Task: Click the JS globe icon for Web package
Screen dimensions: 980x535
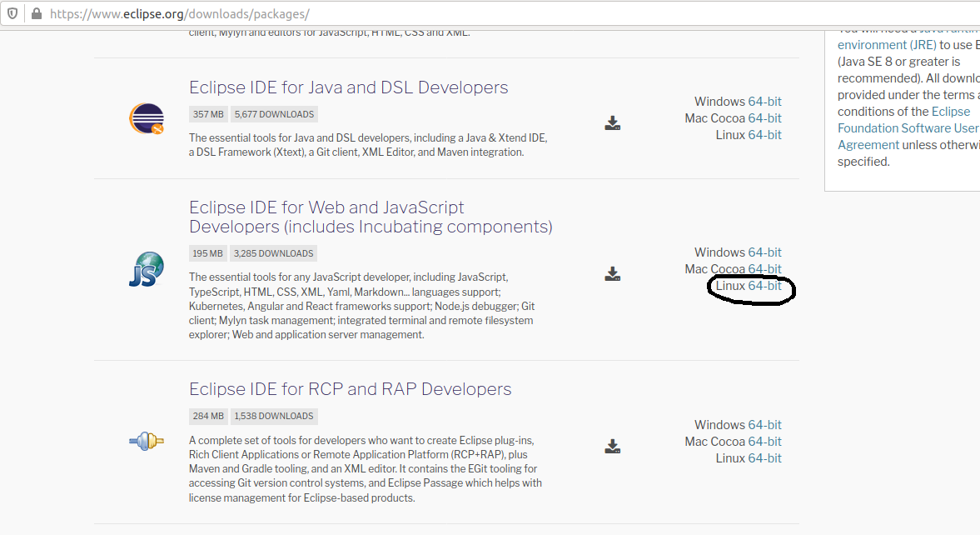Action: click(x=147, y=269)
